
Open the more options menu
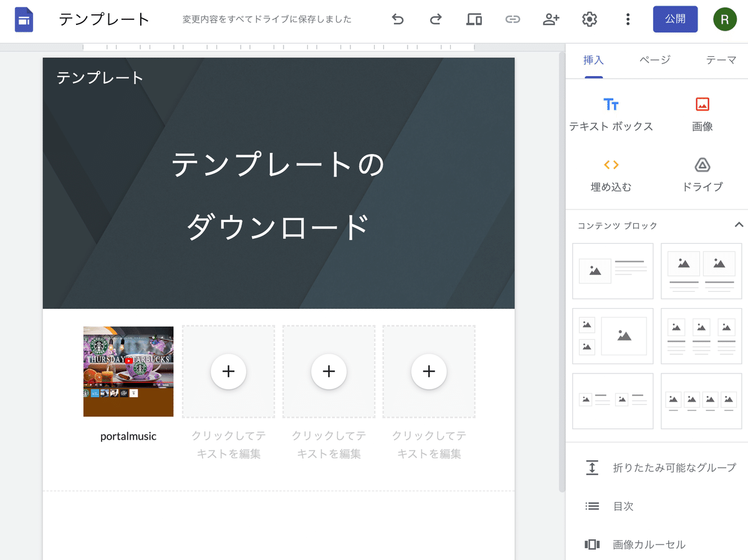(x=628, y=19)
